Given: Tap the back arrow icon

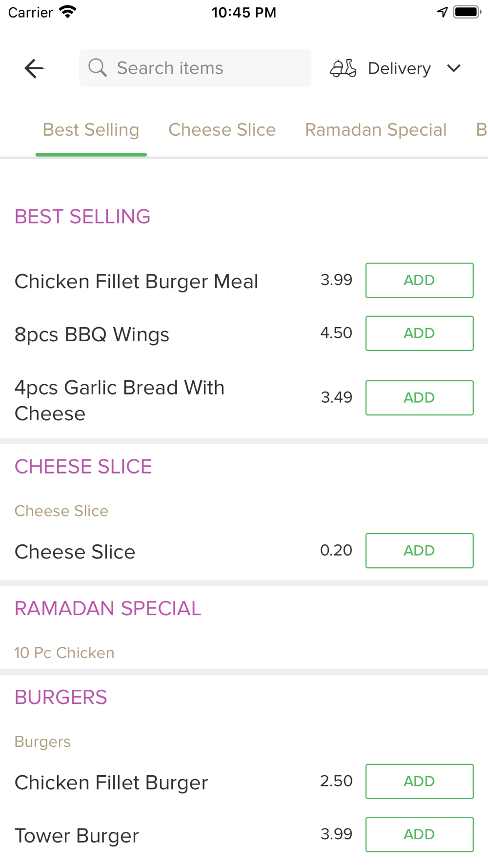Looking at the screenshot, I should tap(35, 68).
